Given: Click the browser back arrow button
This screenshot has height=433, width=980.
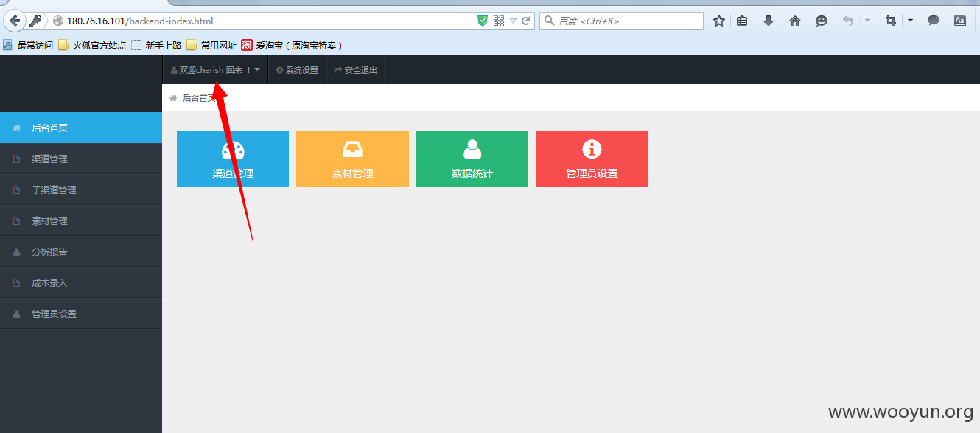Looking at the screenshot, I should [14, 21].
